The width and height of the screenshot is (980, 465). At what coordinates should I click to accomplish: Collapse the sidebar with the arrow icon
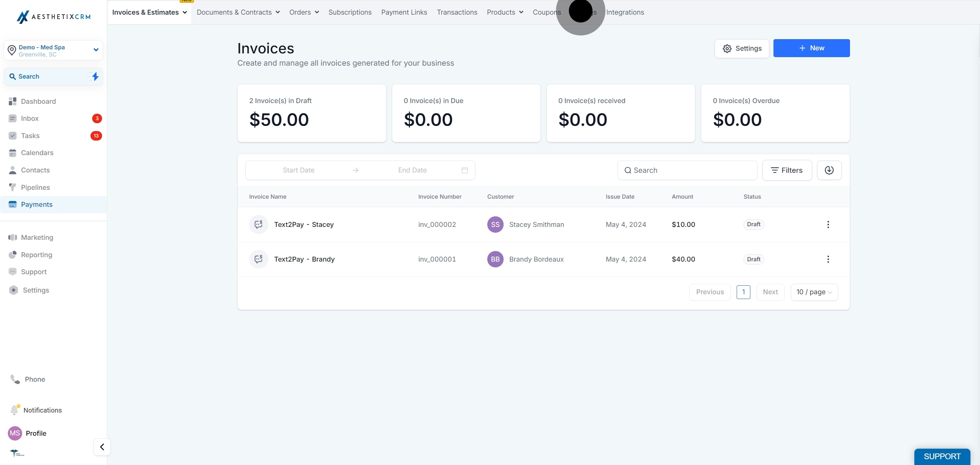102,447
